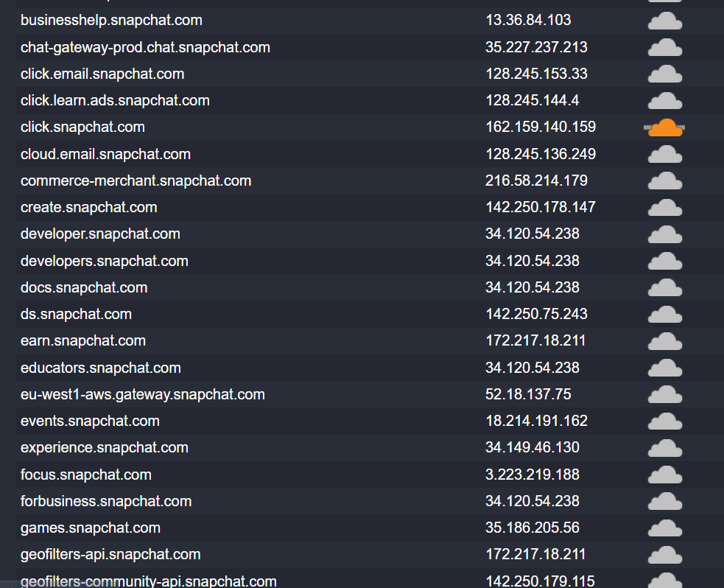Click the cloud icon for docs.snapchat.com
Viewport: 724px width, 588px height.
pyautogui.click(x=665, y=288)
